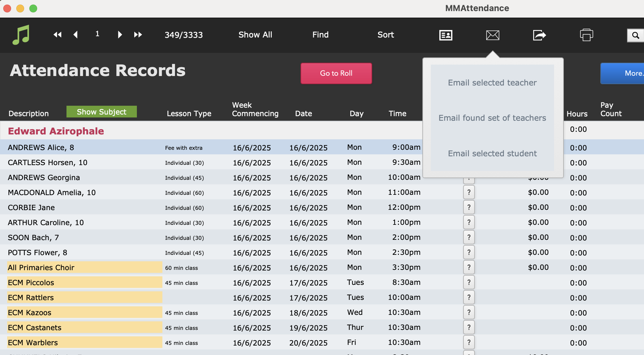
Task: Select ANDREWS Georgina record
Action: (44, 177)
